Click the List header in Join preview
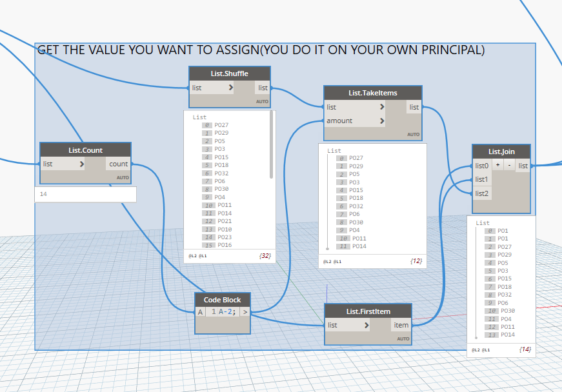The image size is (562, 392). click(483, 222)
